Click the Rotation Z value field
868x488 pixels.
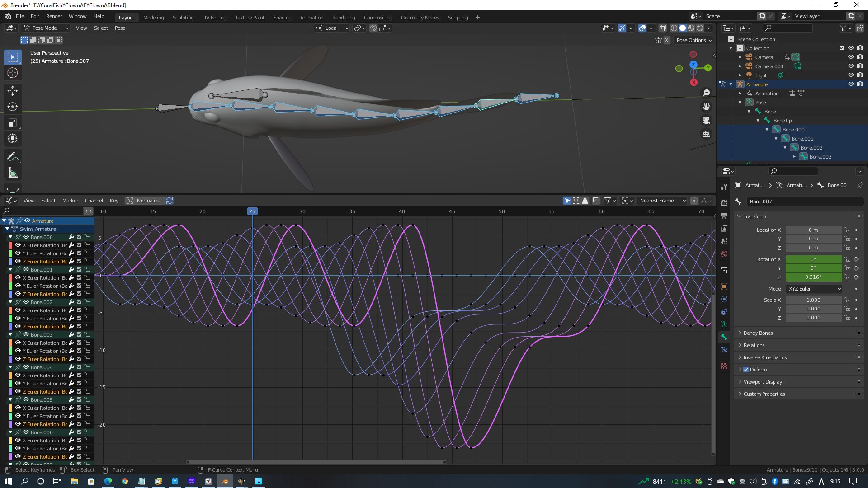click(813, 277)
